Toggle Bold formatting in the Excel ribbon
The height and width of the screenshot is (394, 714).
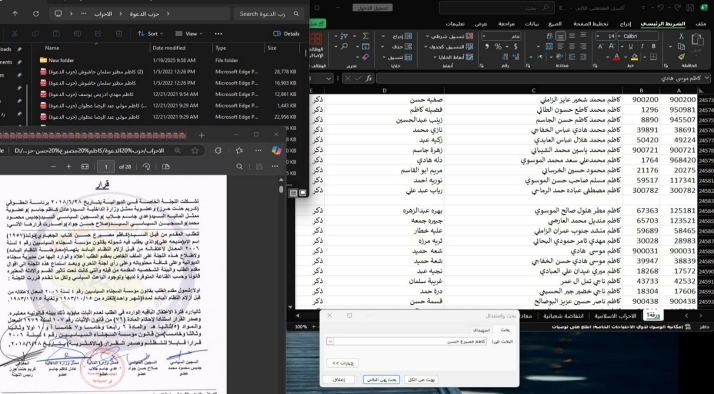(x=653, y=46)
